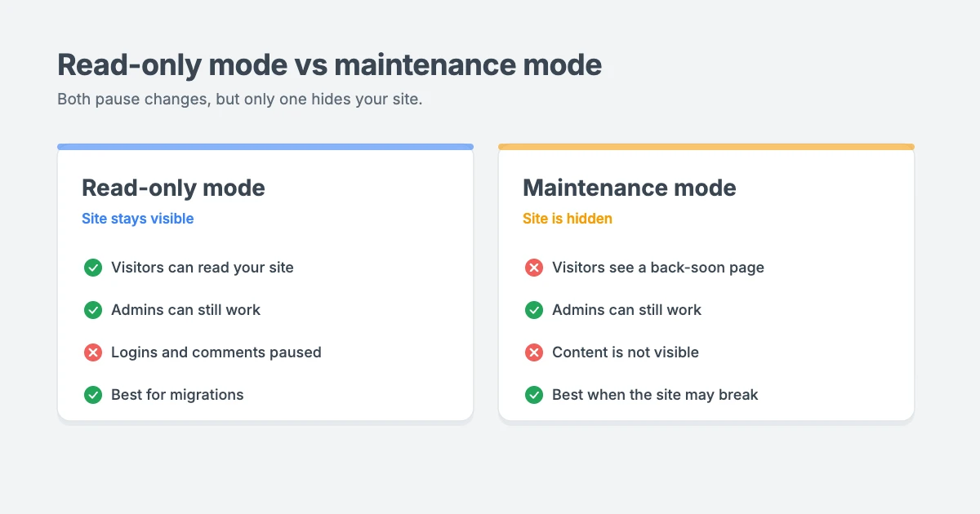Click the text 'Logins and comments paused'
Viewport: 980px width, 514px height.
pos(216,352)
